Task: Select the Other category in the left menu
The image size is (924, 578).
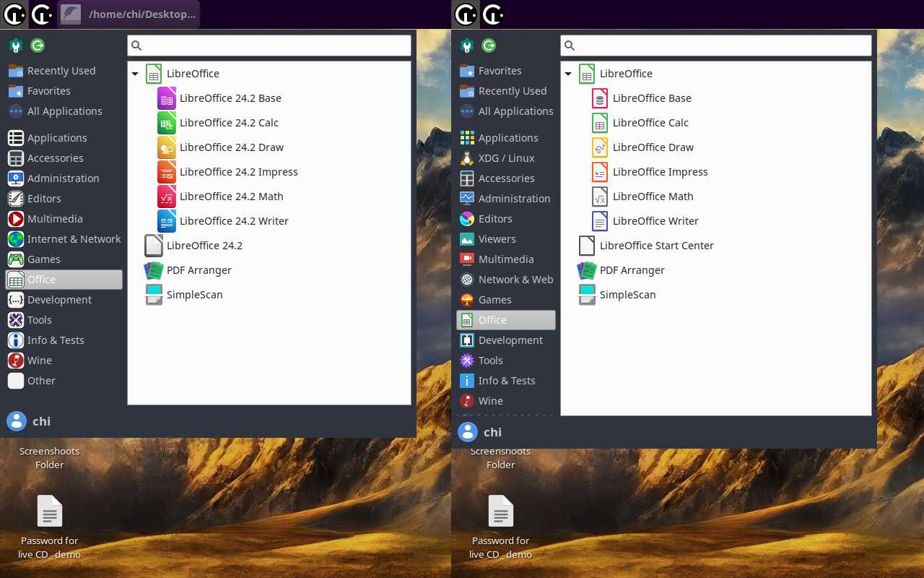Action: tap(64, 381)
